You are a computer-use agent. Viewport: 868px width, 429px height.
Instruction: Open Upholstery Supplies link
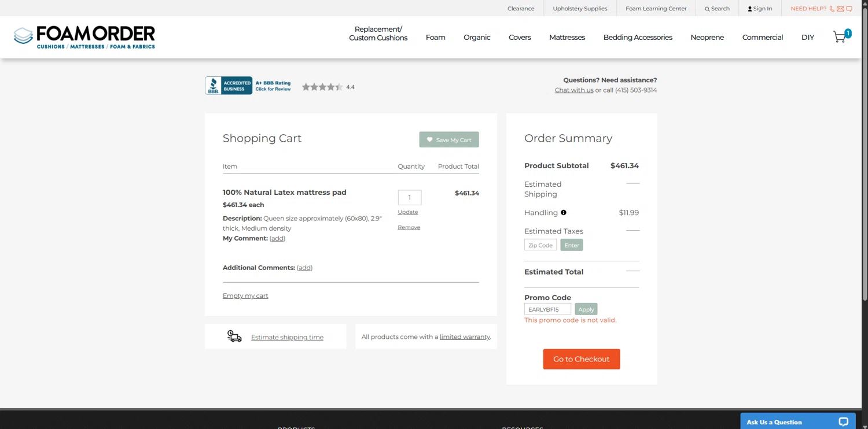(x=580, y=9)
